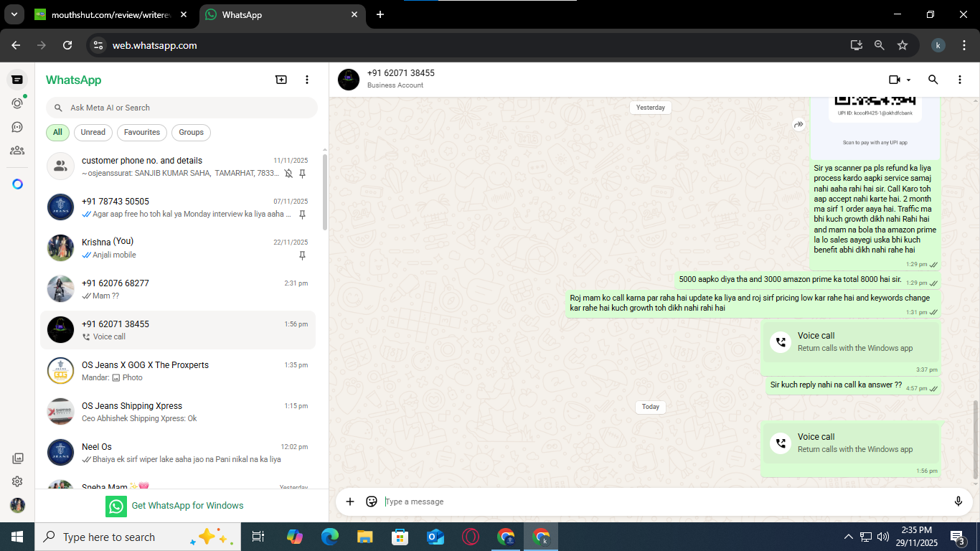Click Get WhatsApp for Windows link
Image resolution: width=980 pixels, height=551 pixels.
[x=187, y=506]
